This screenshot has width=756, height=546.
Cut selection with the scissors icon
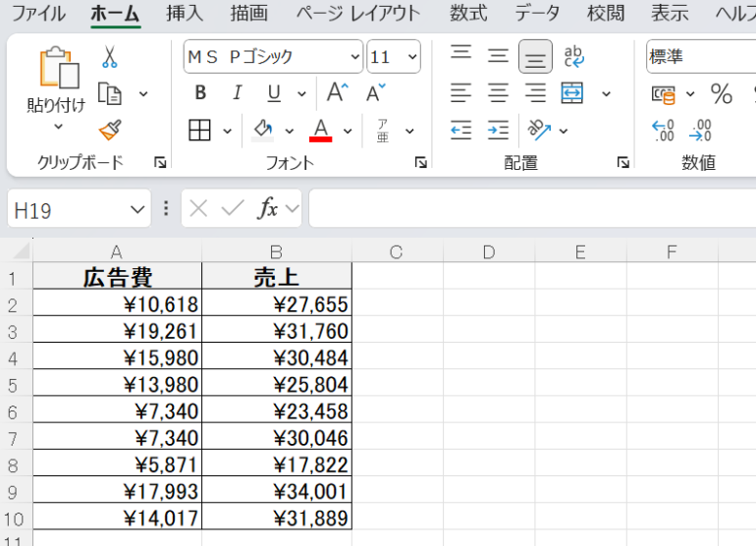[109, 56]
